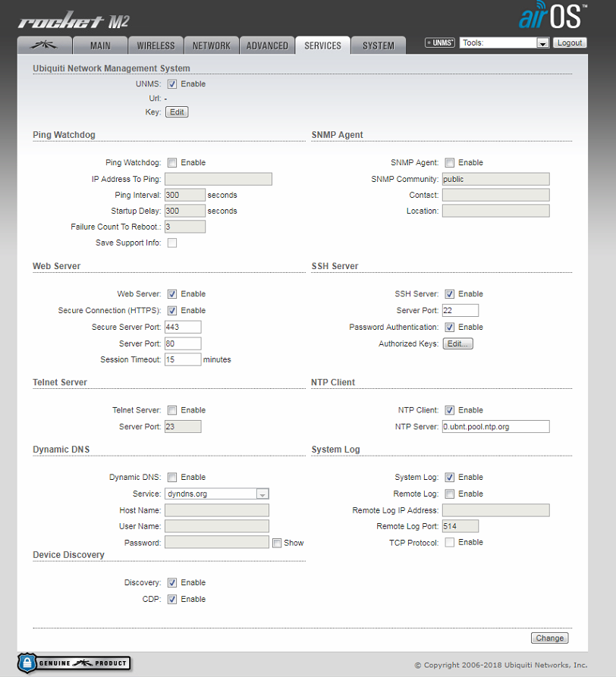The image size is (616, 677).
Task: Toggle NTP Client checkbox
Action: point(450,410)
